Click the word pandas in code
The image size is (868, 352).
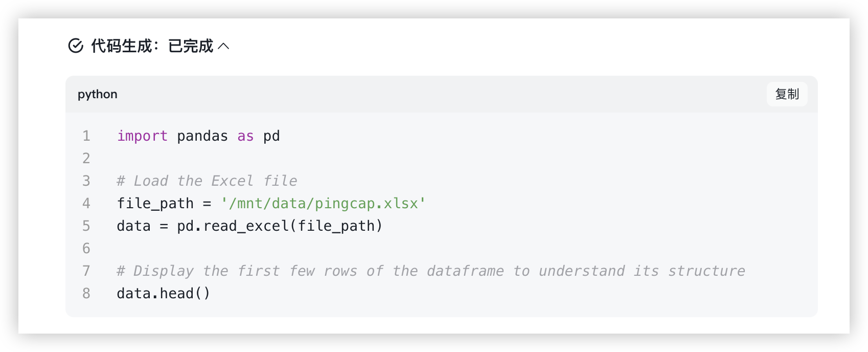tap(202, 136)
